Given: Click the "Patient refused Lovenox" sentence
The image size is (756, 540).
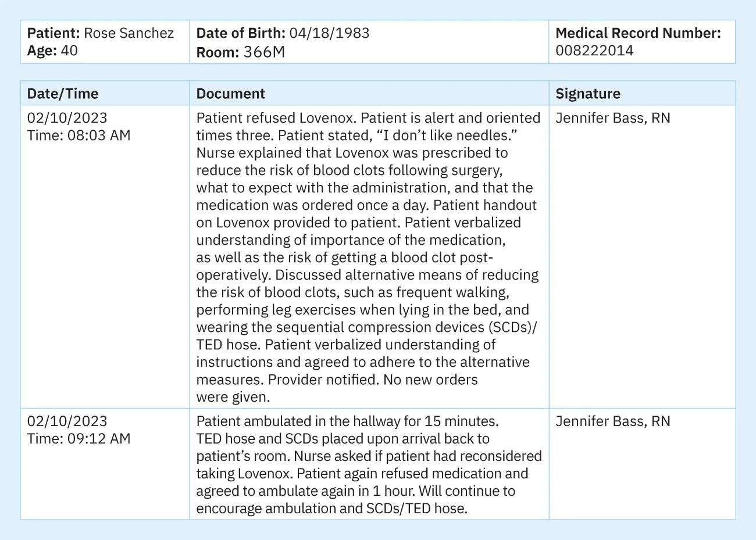Looking at the screenshot, I should click(x=275, y=118).
